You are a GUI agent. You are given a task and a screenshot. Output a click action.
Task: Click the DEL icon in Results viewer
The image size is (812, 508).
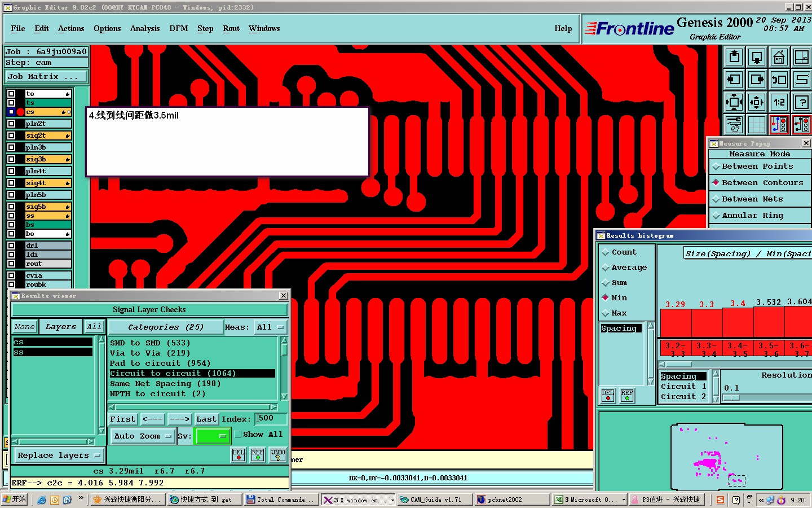(x=239, y=455)
